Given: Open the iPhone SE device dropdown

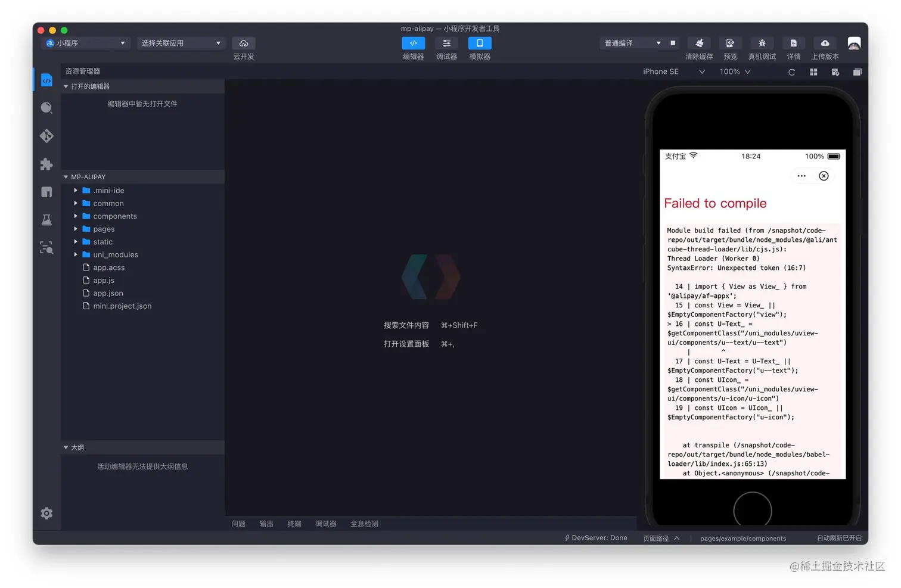Looking at the screenshot, I should pyautogui.click(x=673, y=71).
